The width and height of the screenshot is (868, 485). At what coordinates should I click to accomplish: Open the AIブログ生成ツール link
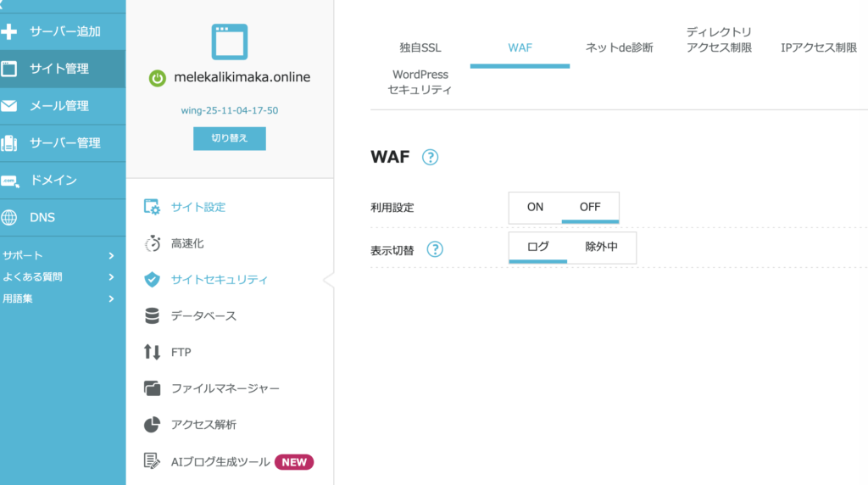(x=220, y=462)
